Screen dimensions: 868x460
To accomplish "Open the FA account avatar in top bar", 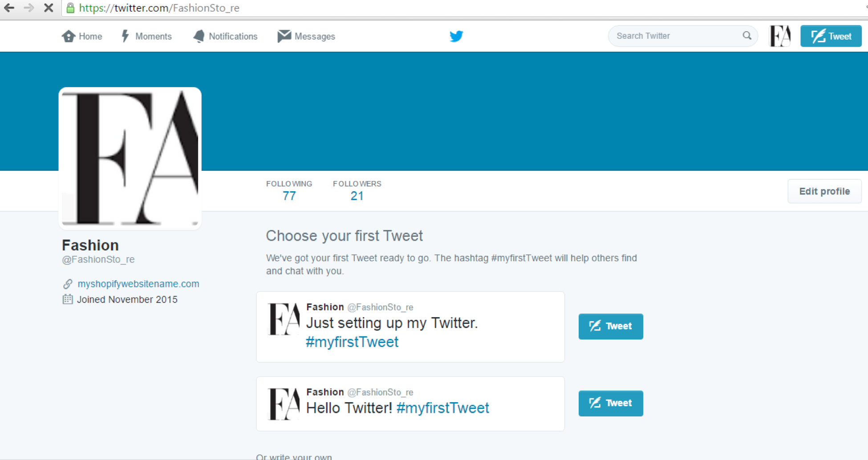I will (x=780, y=36).
